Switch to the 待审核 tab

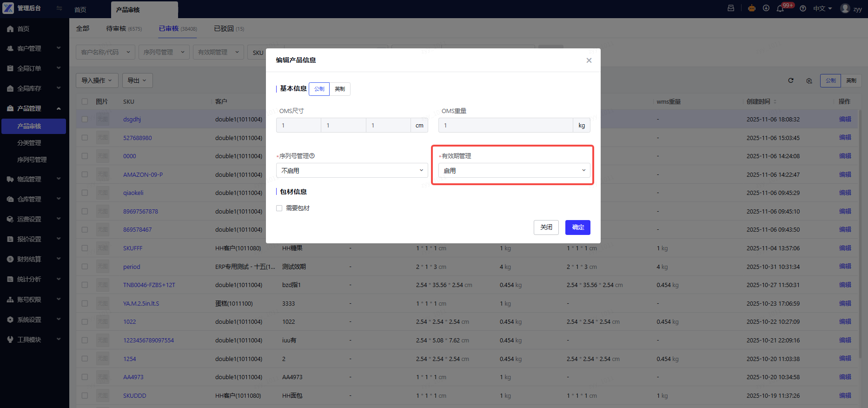[124, 29]
